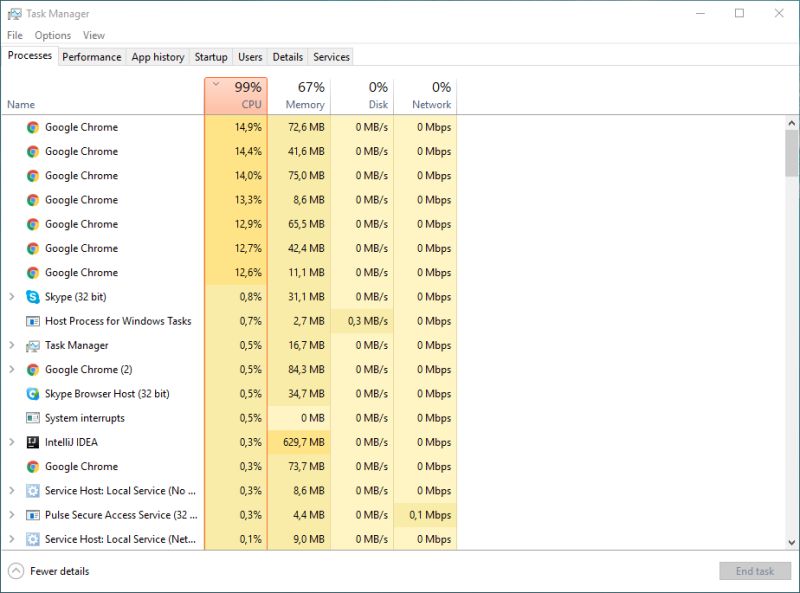Click the IntelliJ IDEA process icon
Viewport: 800px width, 593px height.
32,442
